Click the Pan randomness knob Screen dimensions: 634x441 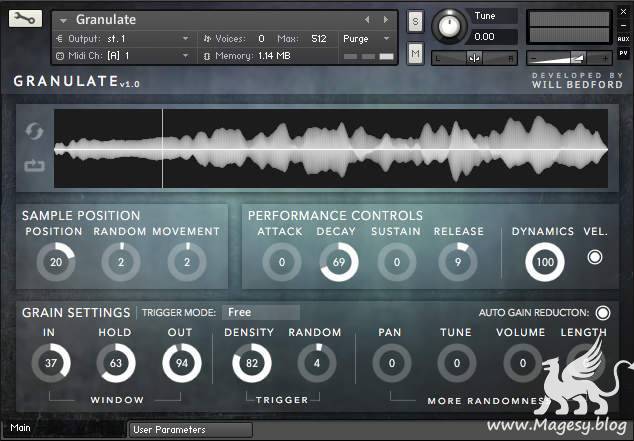point(391,363)
